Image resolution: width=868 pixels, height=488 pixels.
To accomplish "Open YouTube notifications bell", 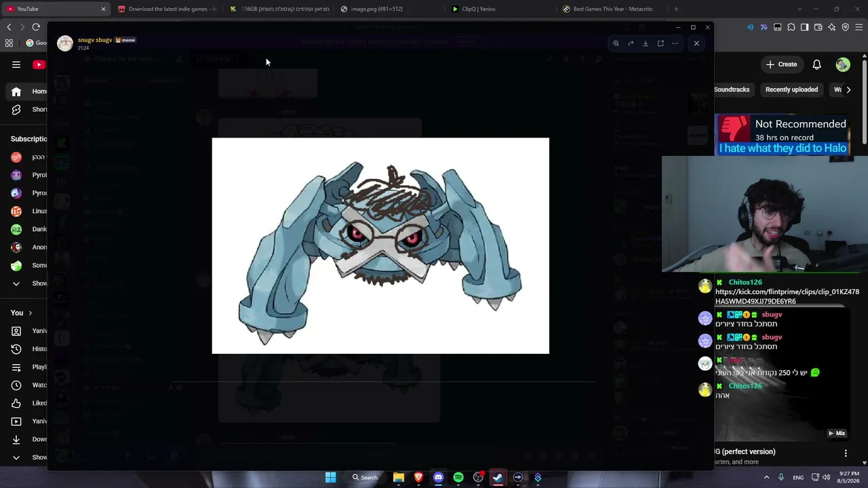I will click(817, 64).
